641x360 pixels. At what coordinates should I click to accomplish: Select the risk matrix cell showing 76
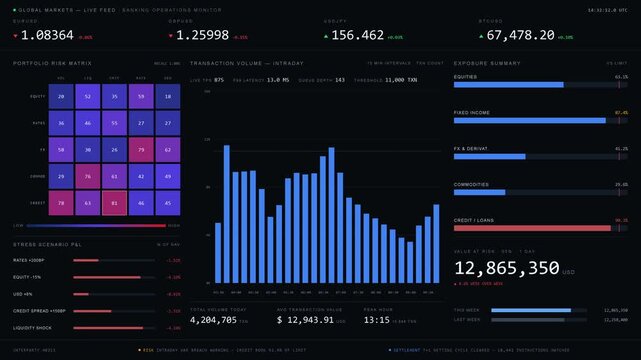[87, 177]
